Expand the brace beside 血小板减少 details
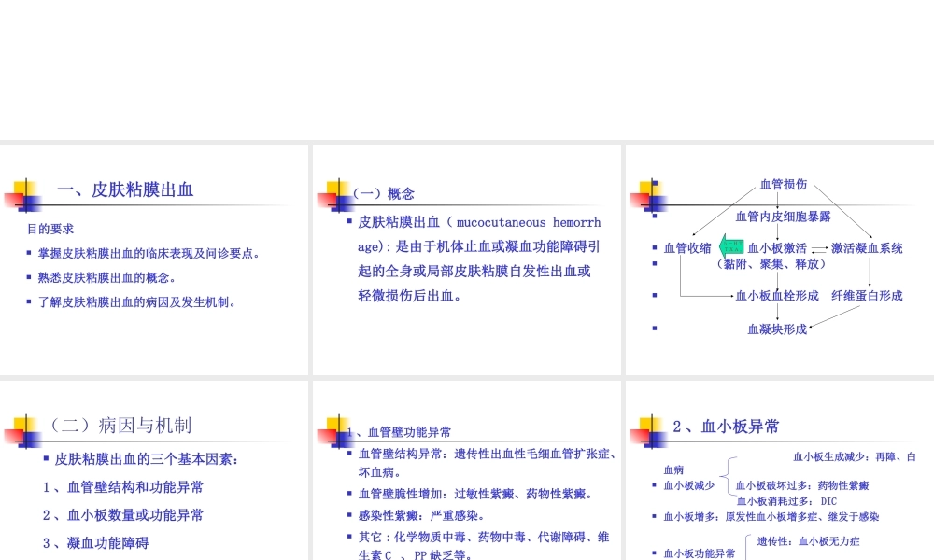Image resolution: width=934 pixels, height=560 pixels. 727,476
